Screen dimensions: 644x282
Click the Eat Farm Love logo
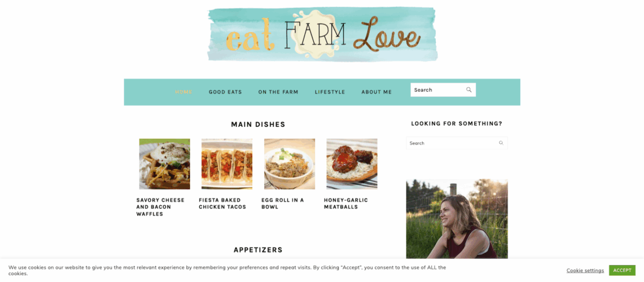point(323,34)
